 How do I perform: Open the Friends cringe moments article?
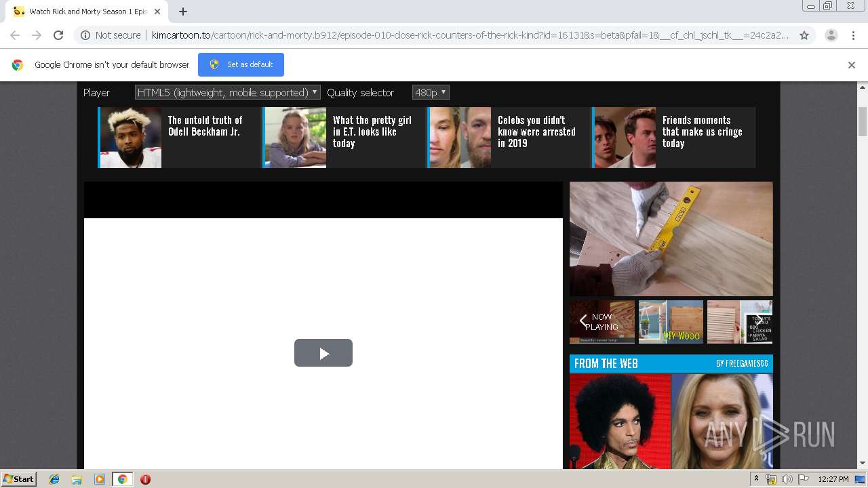(702, 131)
